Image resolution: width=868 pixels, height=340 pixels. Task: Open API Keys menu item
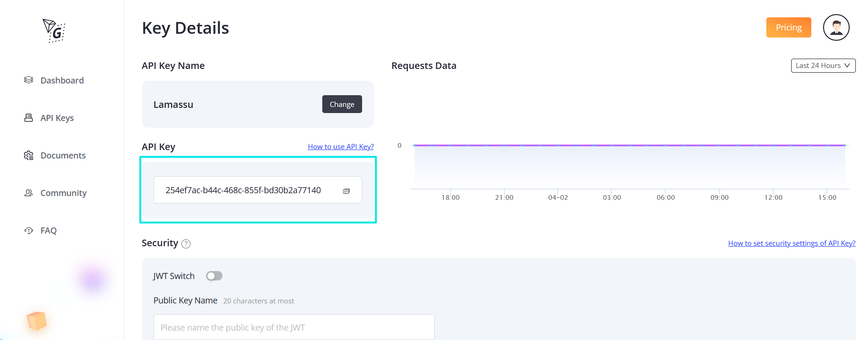(x=57, y=118)
